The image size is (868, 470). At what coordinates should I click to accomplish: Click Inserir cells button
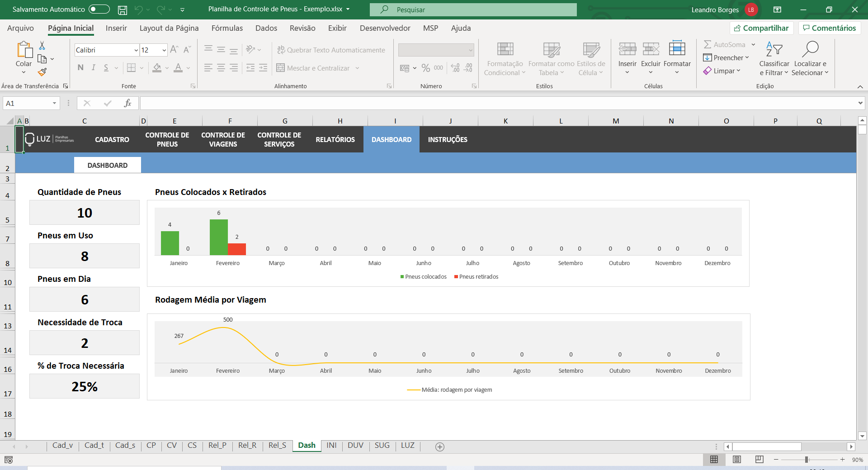(627, 58)
